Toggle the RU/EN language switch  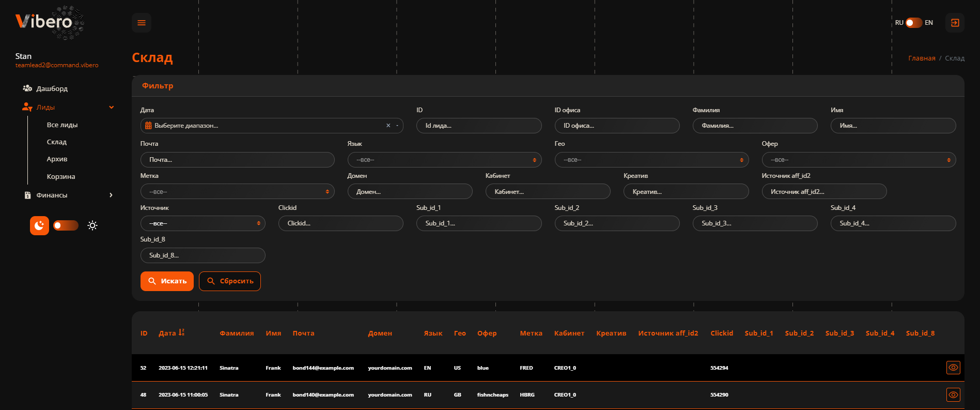914,23
